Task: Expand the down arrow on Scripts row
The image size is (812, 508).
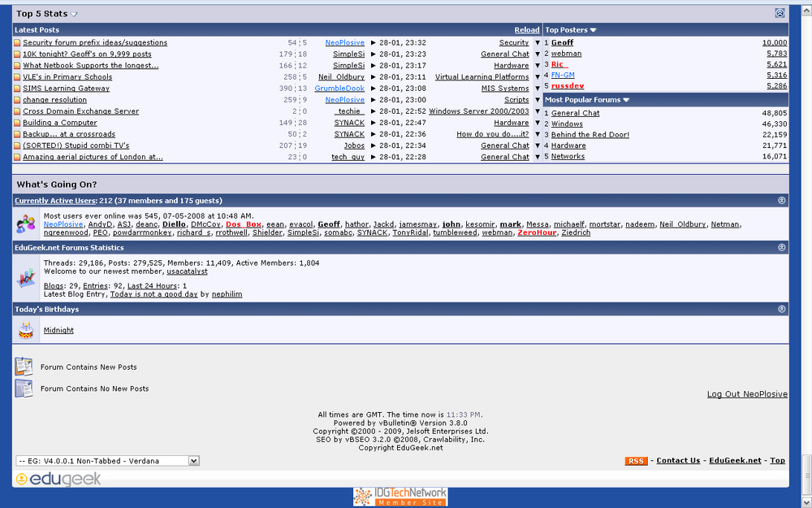Action: 537,100
